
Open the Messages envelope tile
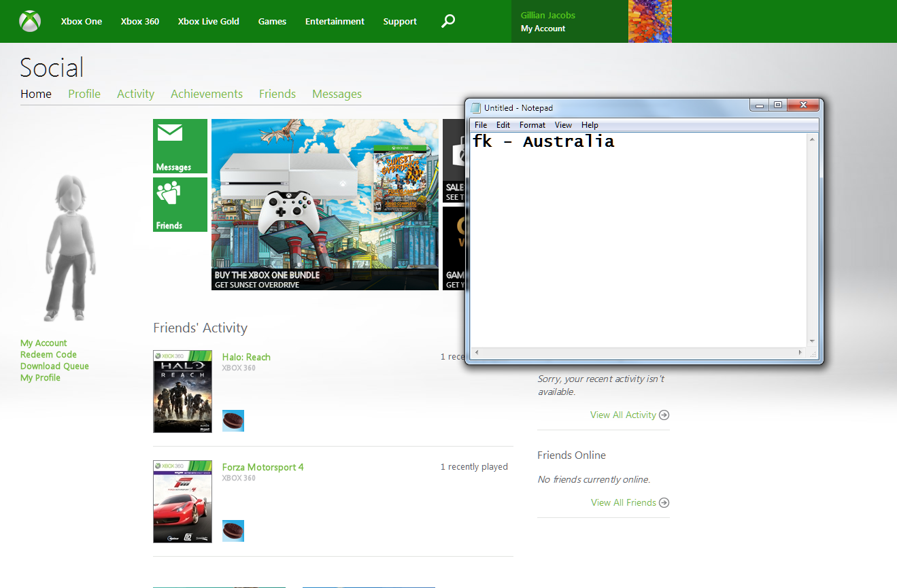(x=180, y=146)
